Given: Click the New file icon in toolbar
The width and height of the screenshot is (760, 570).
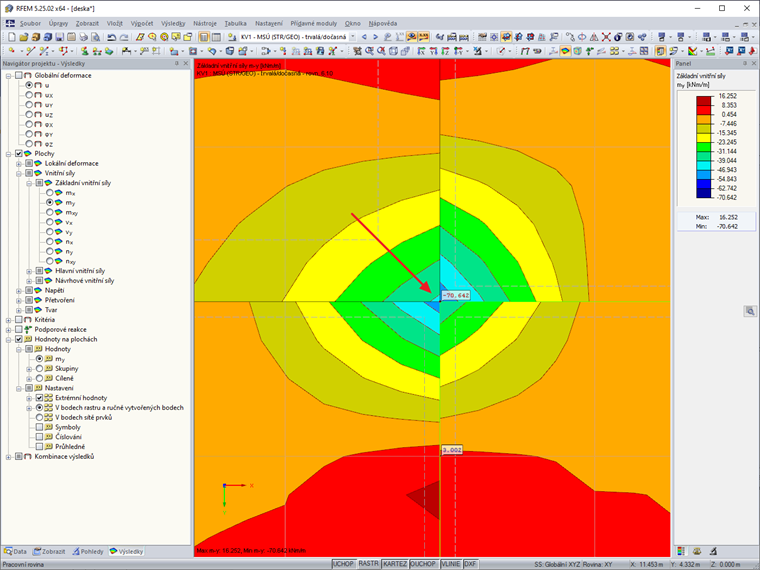Looking at the screenshot, I should [x=12, y=37].
